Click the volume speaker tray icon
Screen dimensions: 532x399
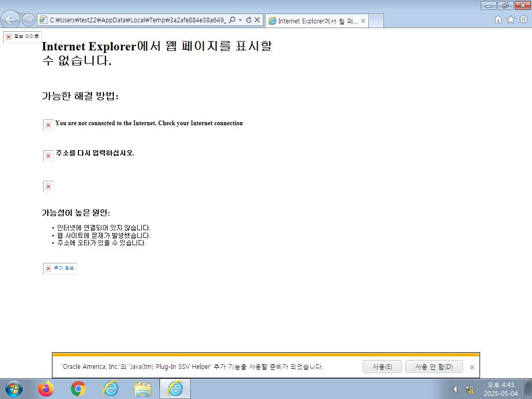457,389
